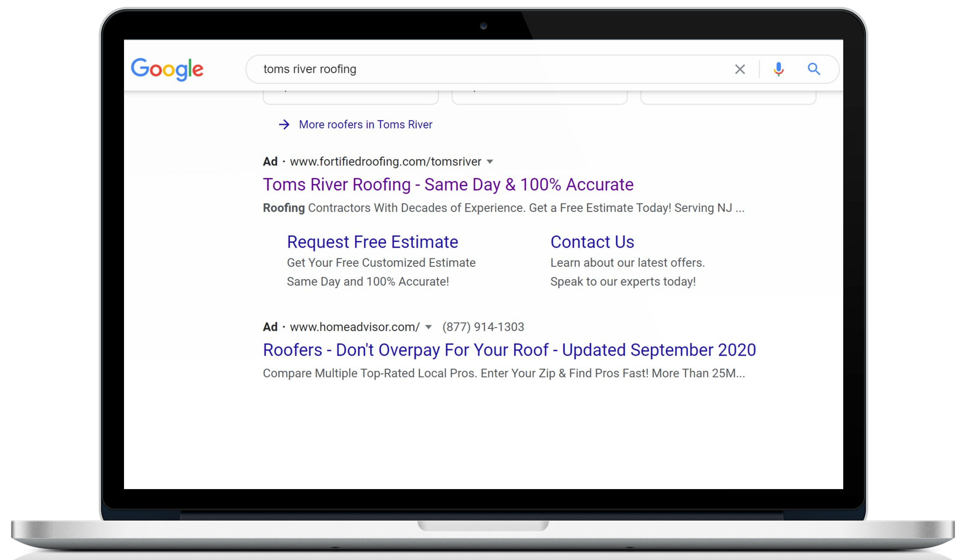Click the 'Compare Multiple Top-Rated Local Pros' description

coord(504,373)
